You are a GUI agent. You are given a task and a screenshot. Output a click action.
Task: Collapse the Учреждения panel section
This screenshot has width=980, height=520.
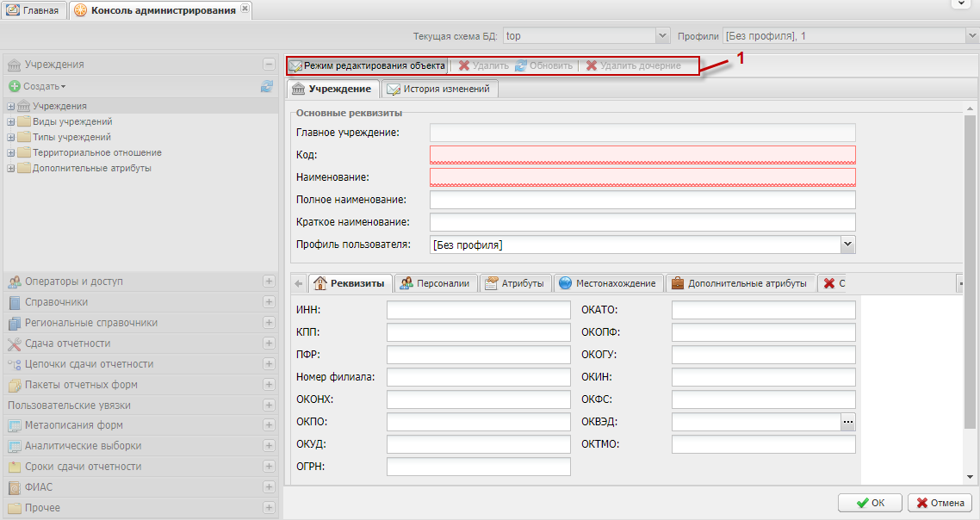click(269, 65)
